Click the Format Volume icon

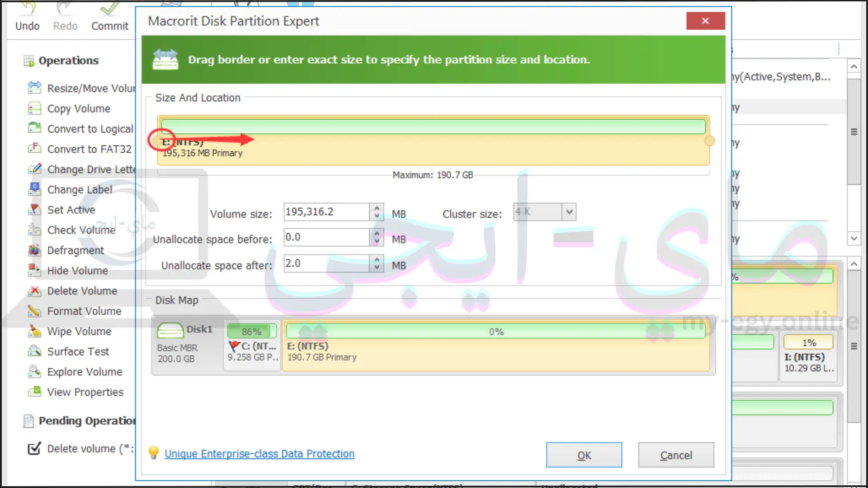34,311
